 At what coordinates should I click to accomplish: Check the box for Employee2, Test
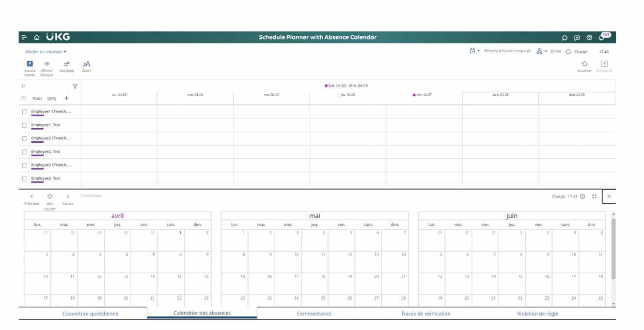coord(24,152)
